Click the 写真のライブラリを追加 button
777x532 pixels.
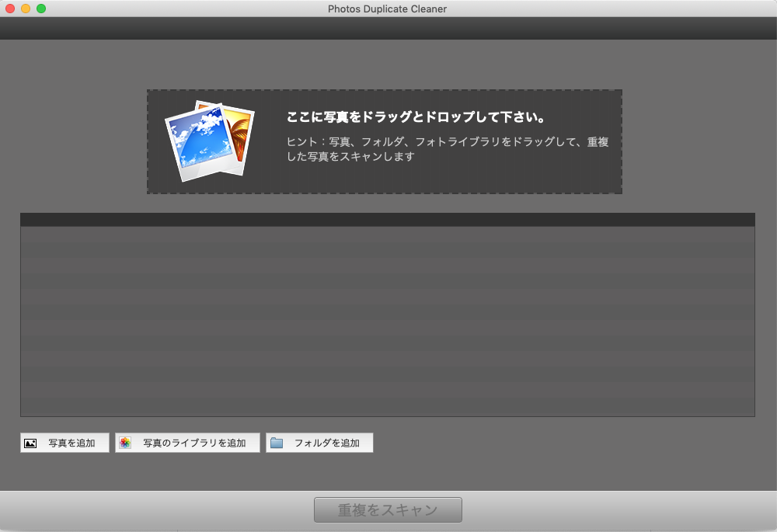click(187, 443)
